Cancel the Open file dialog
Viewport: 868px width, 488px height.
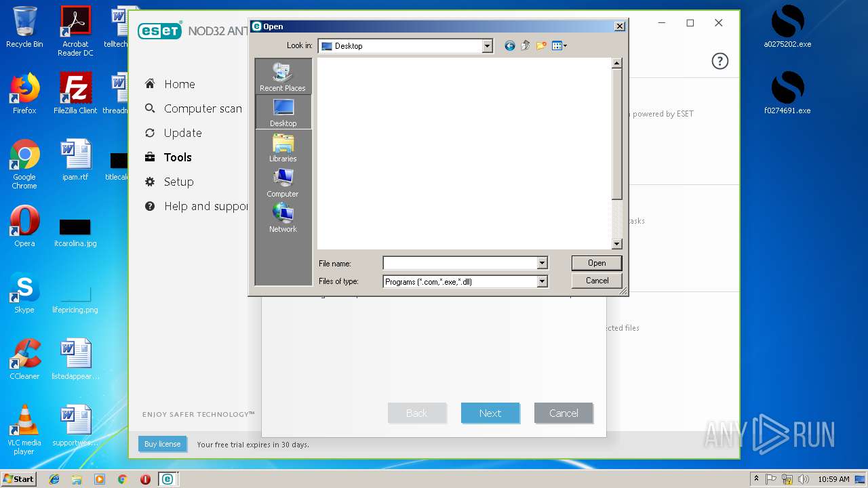[597, 281]
